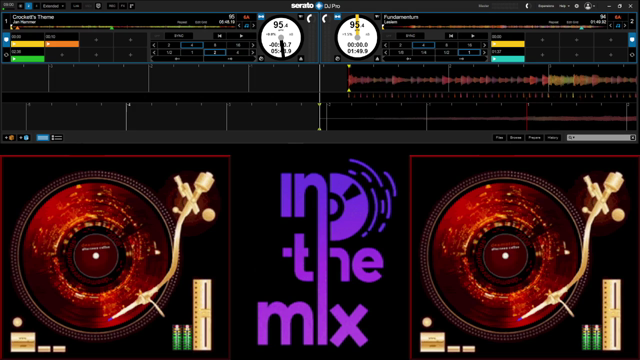Viewport: 640px width, 360px height.
Task: Shift deck 1 beat jump sizes right
Action: (x=253, y=52)
